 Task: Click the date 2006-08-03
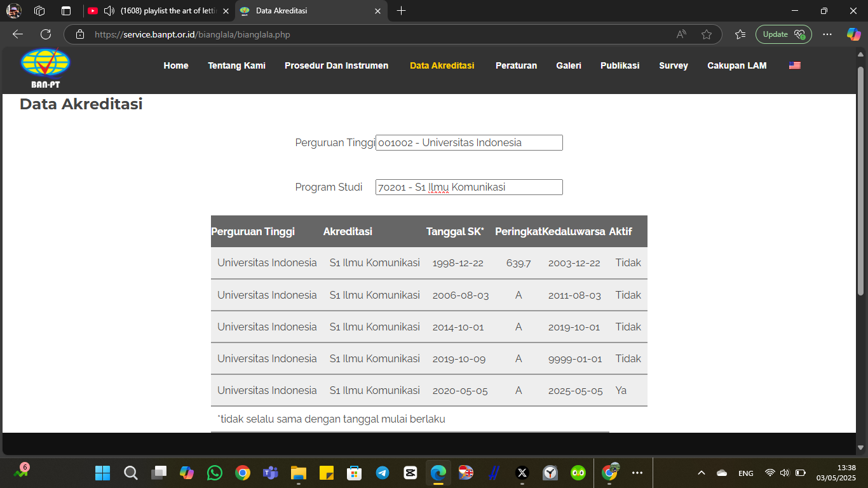click(461, 295)
